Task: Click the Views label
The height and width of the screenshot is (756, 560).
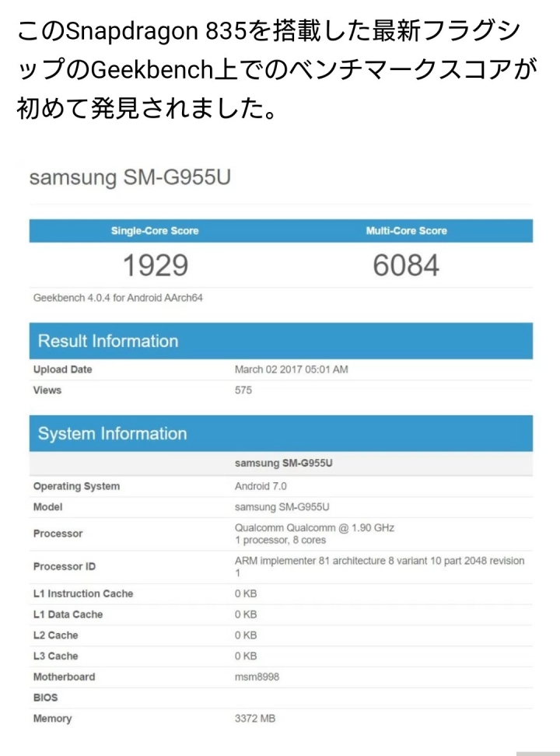Action: [47, 390]
